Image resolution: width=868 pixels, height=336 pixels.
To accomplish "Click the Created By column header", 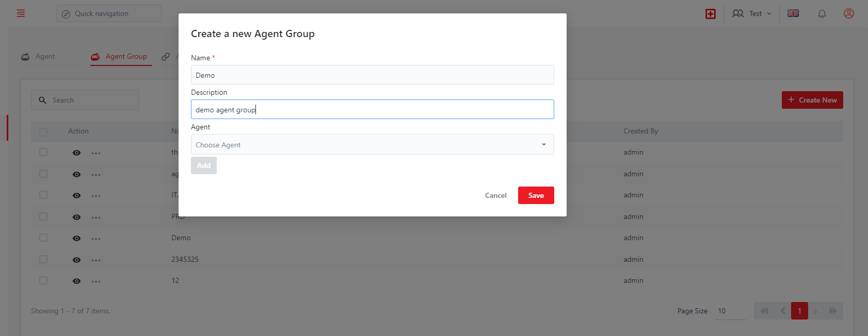I will coord(640,131).
